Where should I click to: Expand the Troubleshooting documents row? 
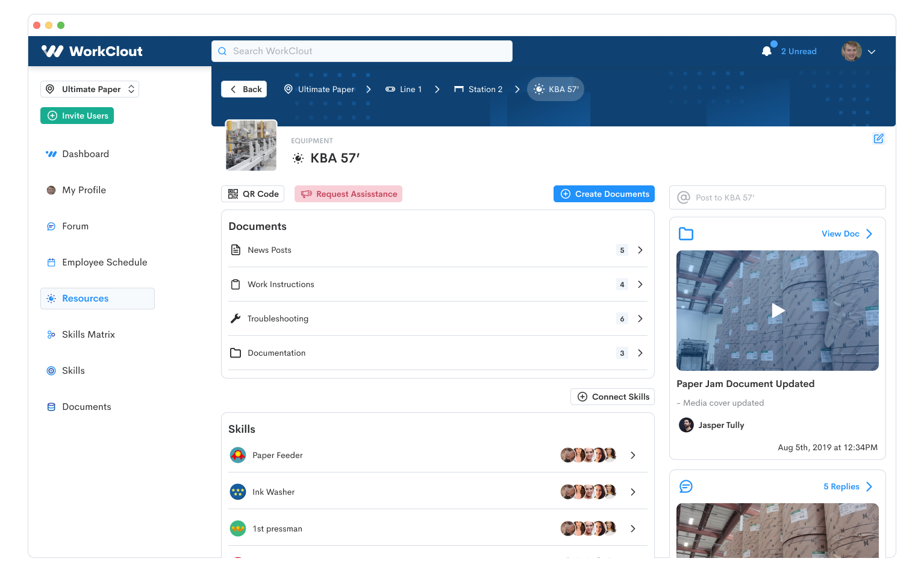[x=640, y=318]
